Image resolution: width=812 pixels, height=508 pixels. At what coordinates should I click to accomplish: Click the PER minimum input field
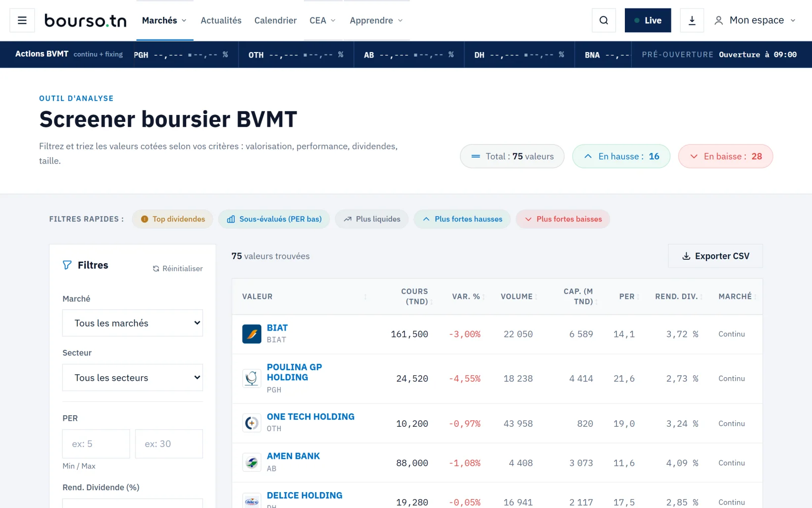coord(96,444)
